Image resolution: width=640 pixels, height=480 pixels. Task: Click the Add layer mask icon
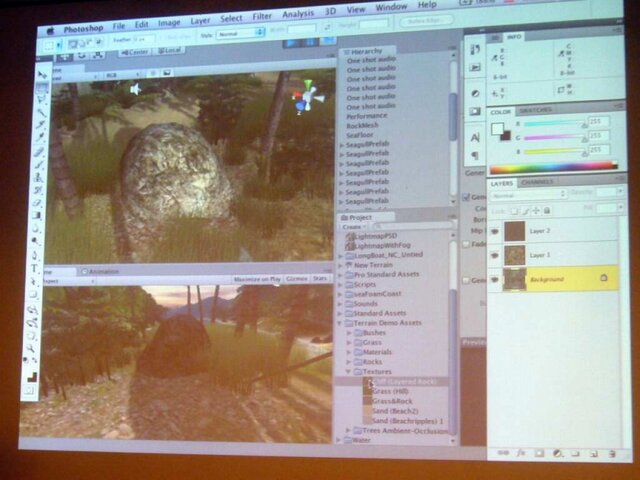coord(539,453)
